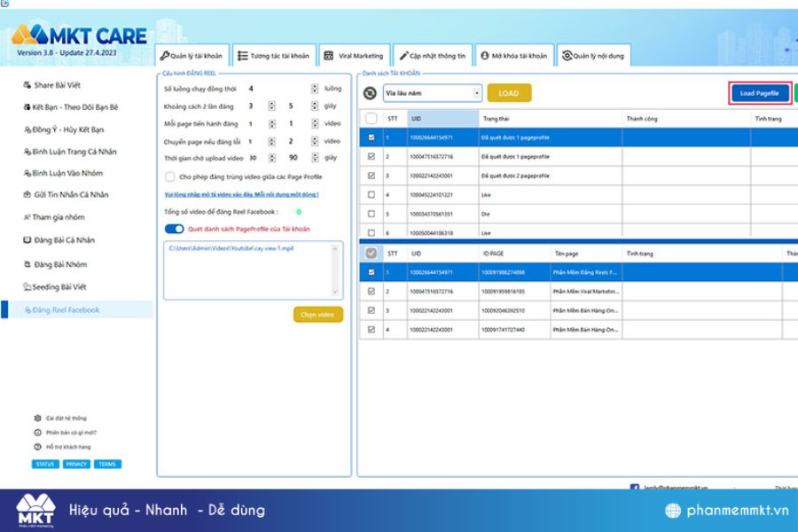Adjust Số luồng chạy đồng thời stepper
The width and height of the screenshot is (798, 532).
click(x=315, y=89)
